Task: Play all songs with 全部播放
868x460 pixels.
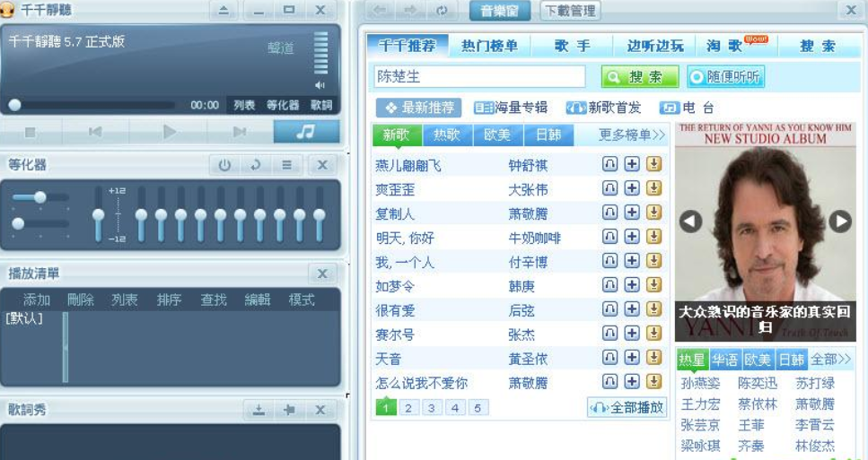Action: 627,408
